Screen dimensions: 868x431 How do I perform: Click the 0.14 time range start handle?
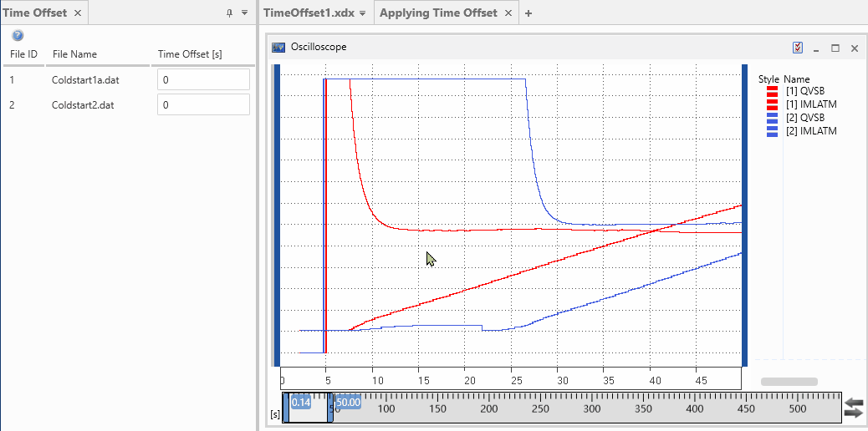click(x=301, y=402)
